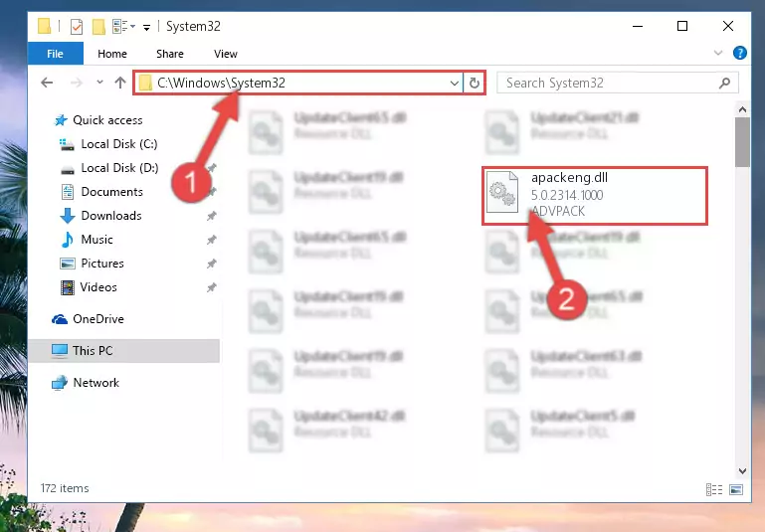The image size is (765, 532).
Task: Open the Music folder in sidebar
Action: 87,240
